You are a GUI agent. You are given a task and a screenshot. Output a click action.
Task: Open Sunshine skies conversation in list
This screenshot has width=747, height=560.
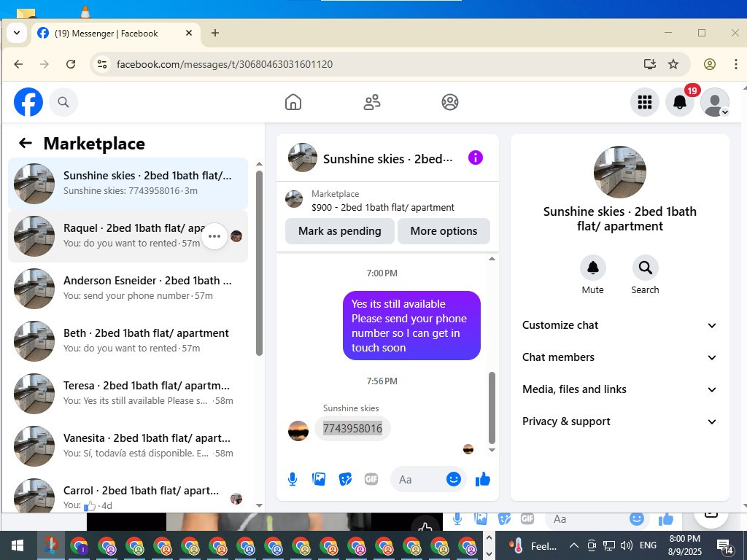pyautogui.click(x=128, y=183)
